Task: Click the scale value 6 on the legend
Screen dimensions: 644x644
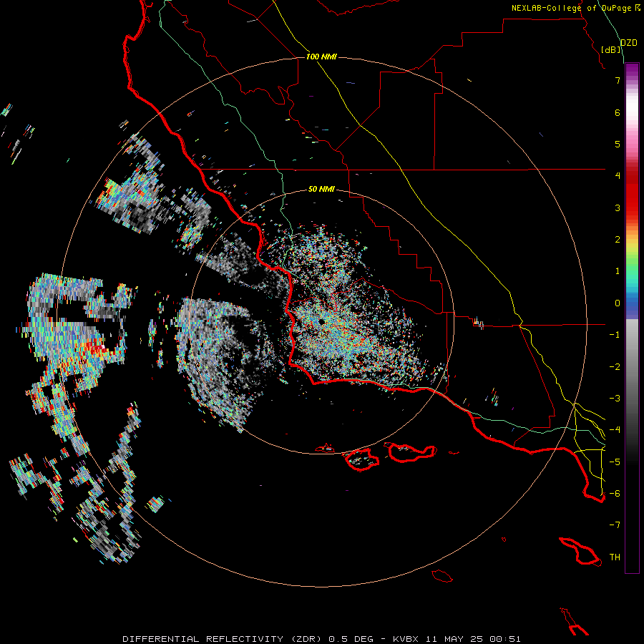Action: 618,112
